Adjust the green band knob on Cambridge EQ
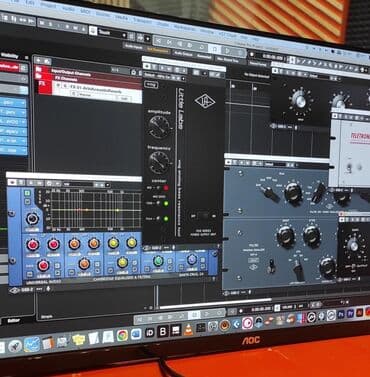Screen dimensions: 370x377 (x=158, y=261)
